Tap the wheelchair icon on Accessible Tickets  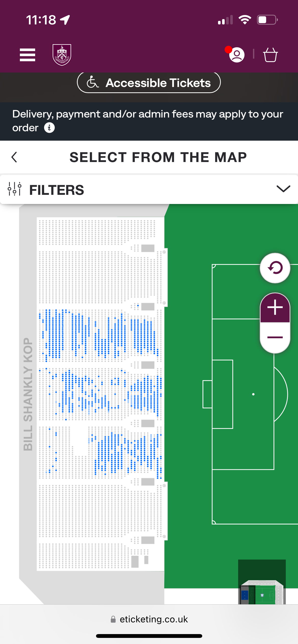(x=92, y=82)
